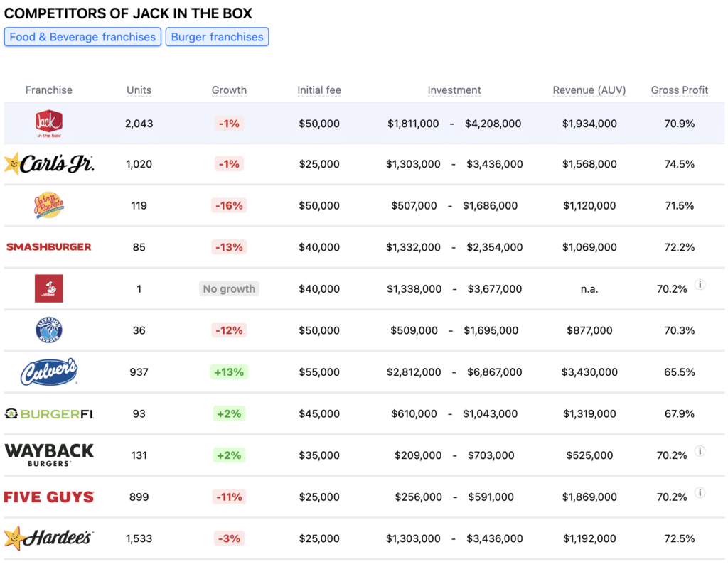The height and width of the screenshot is (569, 728).
Task: Click the $45,000 initial fee
Action: click(x=319, y=413)
